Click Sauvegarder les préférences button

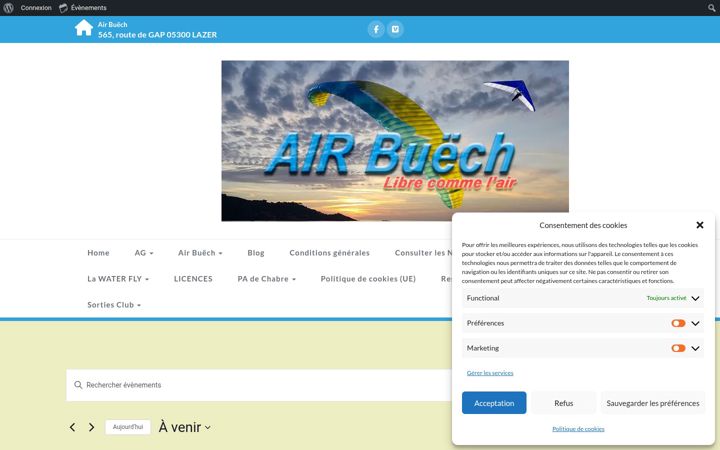tap(652, 403)
